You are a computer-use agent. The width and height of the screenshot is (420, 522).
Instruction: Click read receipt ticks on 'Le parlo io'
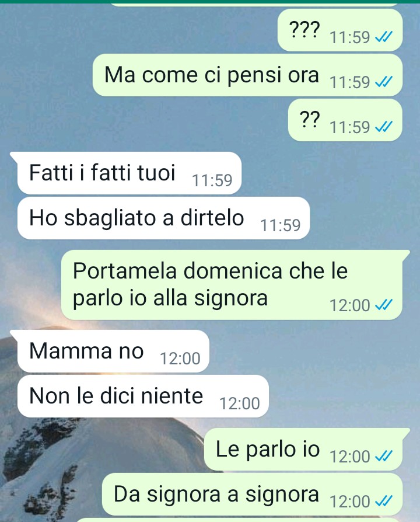pos(384,456)
